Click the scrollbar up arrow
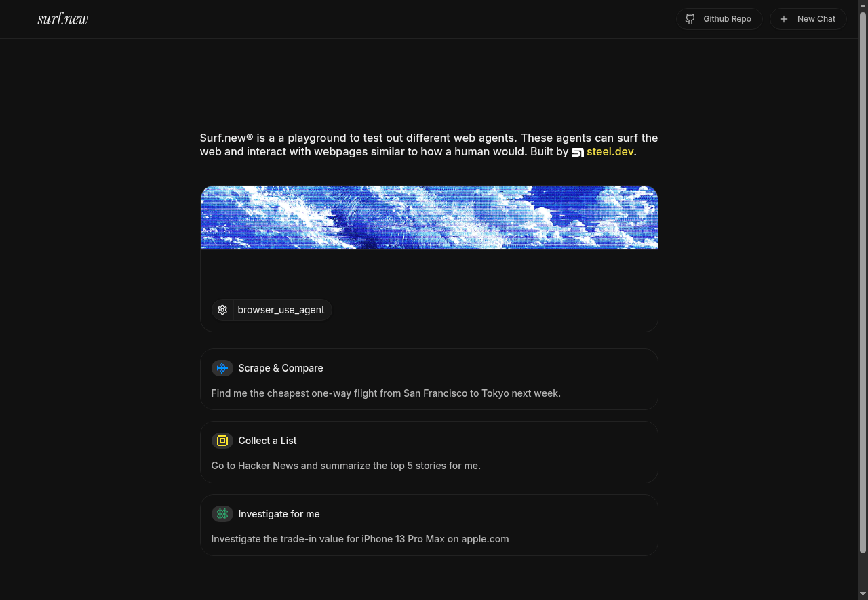The width and height of the screenshot is (868, 600). pyautogui.click(x=863, y=5)
